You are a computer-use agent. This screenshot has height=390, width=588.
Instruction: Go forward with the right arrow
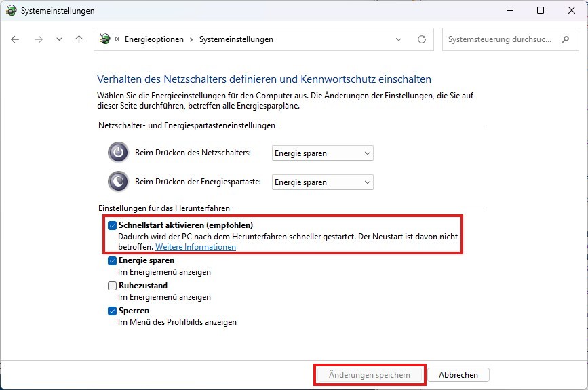click(38, 39)
